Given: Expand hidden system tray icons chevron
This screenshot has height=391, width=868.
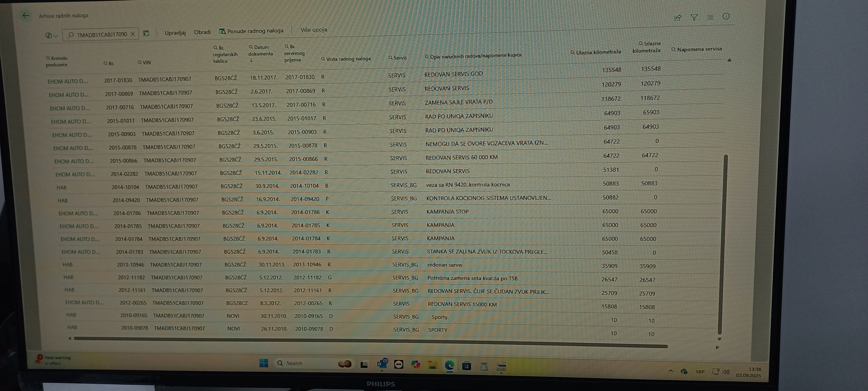Looking at the screenshot, I should click(x=670, y=371).
